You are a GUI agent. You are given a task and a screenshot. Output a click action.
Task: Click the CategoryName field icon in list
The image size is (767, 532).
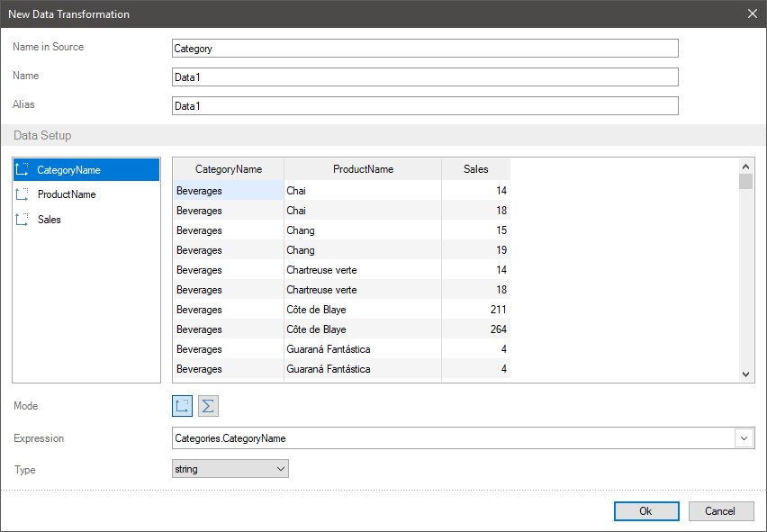tap(23, 169)
